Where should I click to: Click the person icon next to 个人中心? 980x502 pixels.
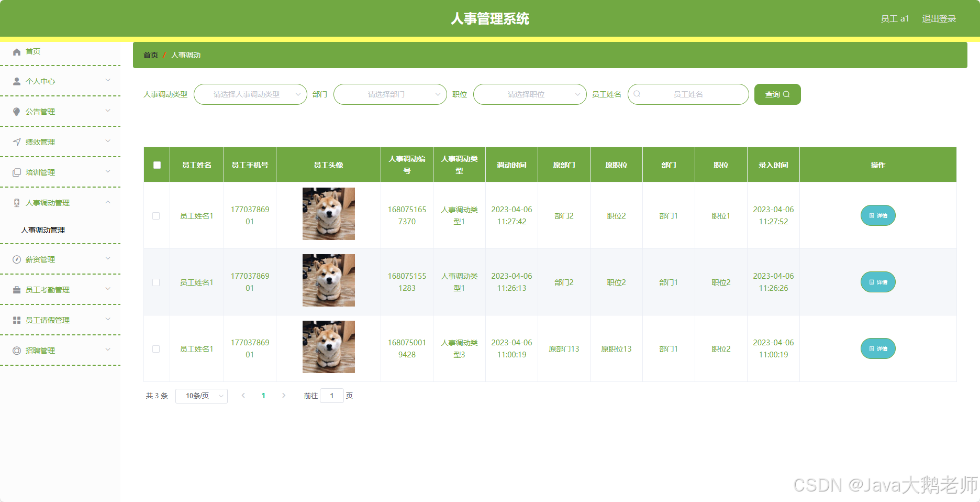[17, 81]
